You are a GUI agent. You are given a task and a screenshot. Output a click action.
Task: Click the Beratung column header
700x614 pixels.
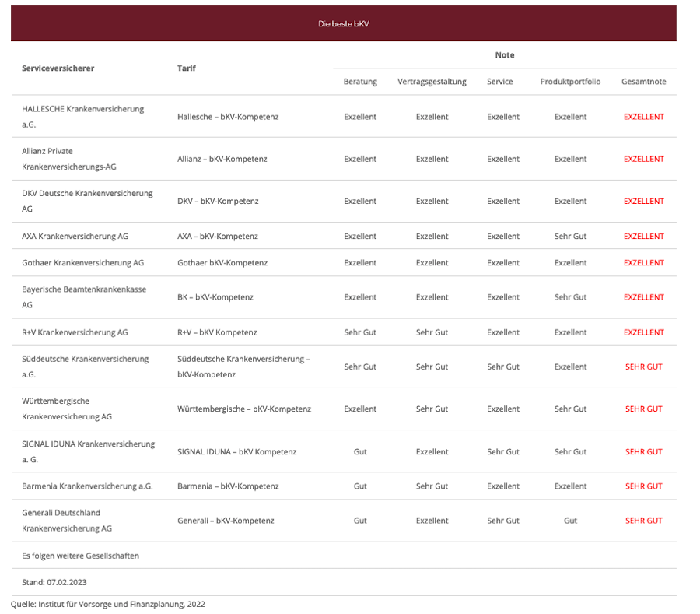(360, 81)
